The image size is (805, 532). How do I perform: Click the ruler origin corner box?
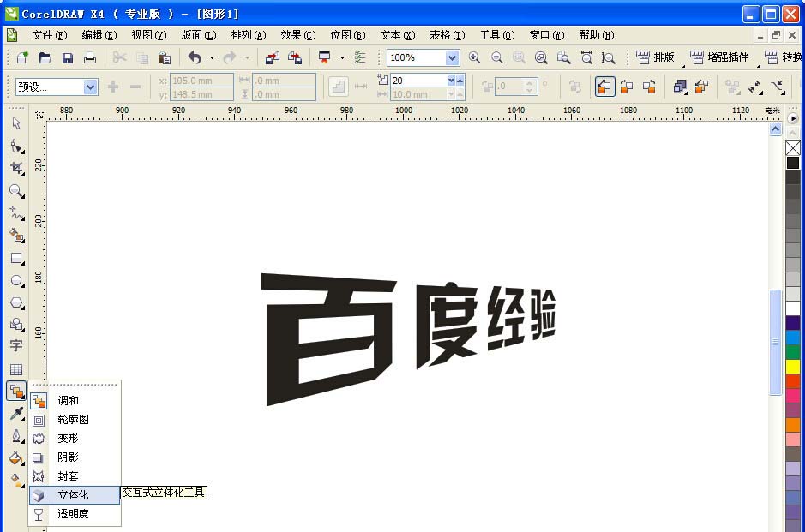pyautogui.click(x=39, y=114)
